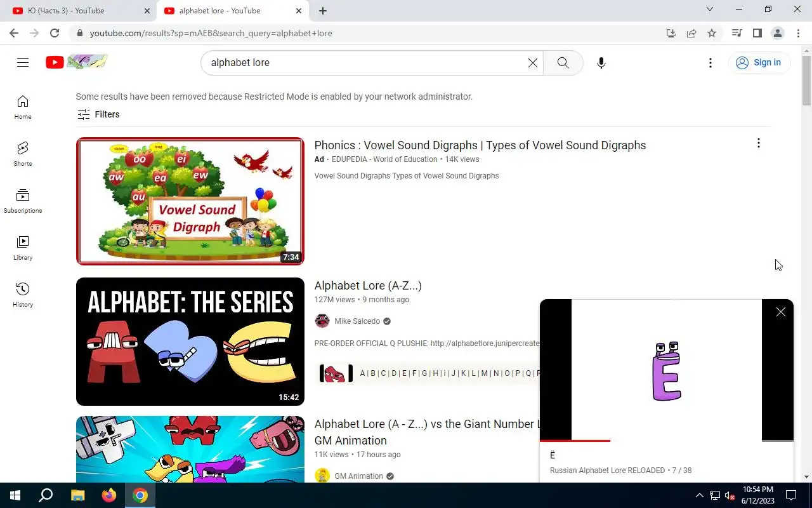Close the alphabet lore tab
Screen dimensions: 812x508
tap(299, 11)
